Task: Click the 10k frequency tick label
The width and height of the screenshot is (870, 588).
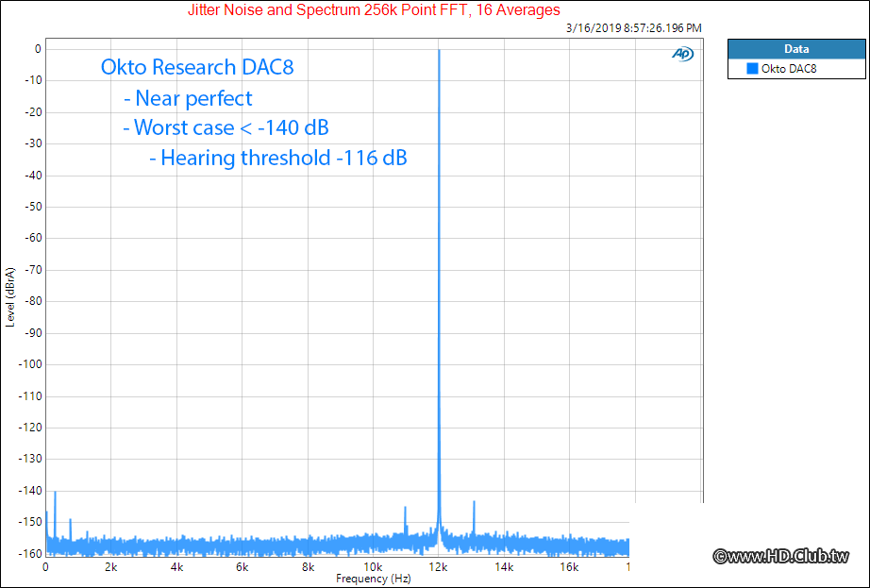Action: 373,567
